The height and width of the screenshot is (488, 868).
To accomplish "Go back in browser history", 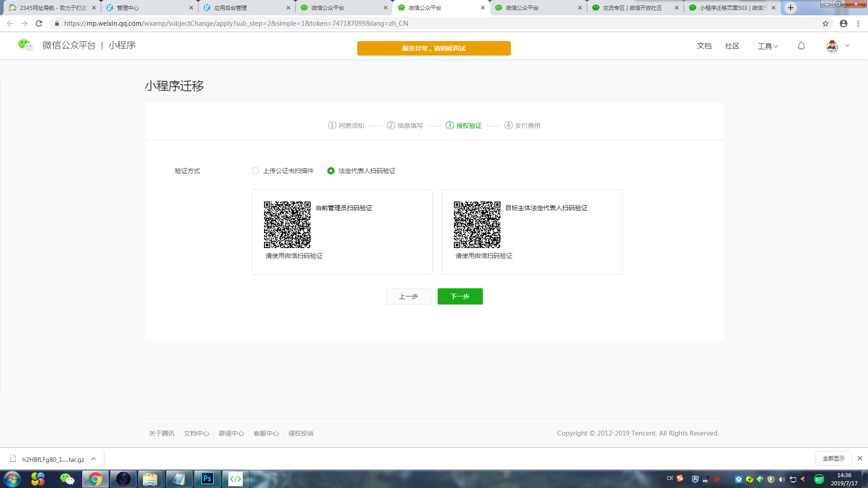I will (x=10, y=23).
